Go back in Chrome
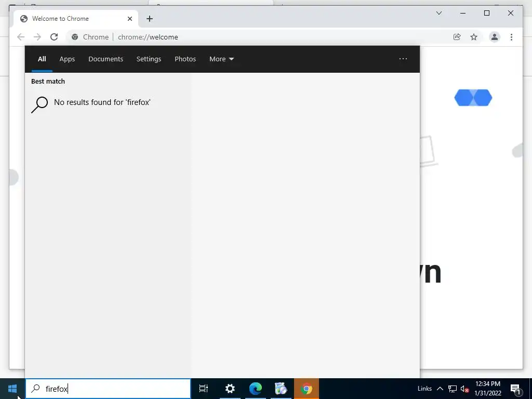532x399 pixels. [x=21, y=37]
